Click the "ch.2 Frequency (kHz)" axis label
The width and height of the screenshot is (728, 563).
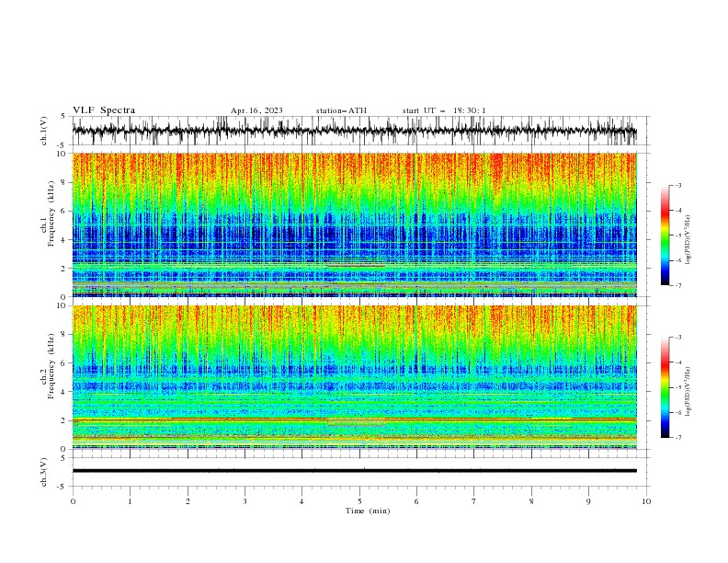(49, 366)
